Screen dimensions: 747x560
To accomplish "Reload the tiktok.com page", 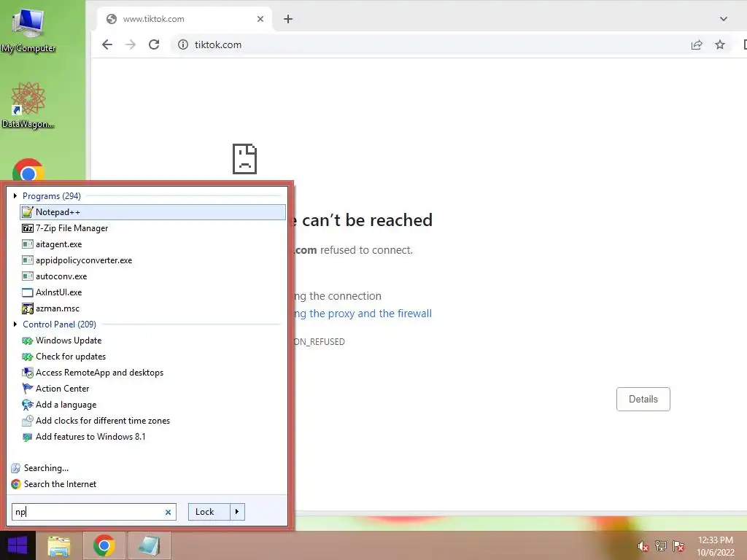I will click(x=154, y=44).
